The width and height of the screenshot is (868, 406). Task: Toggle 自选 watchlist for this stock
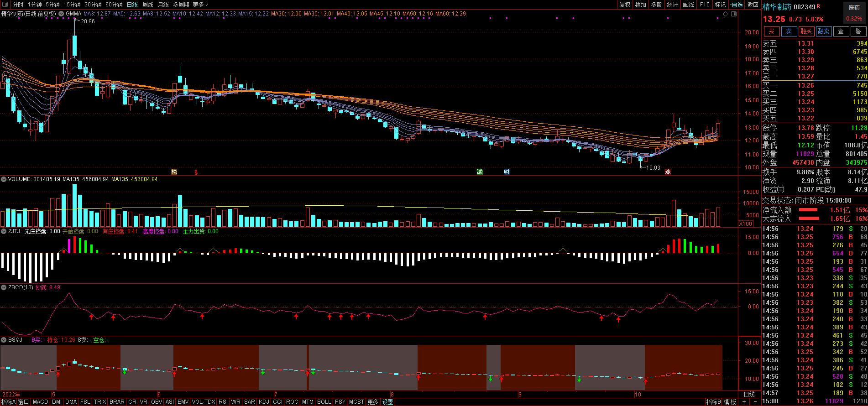737,5
